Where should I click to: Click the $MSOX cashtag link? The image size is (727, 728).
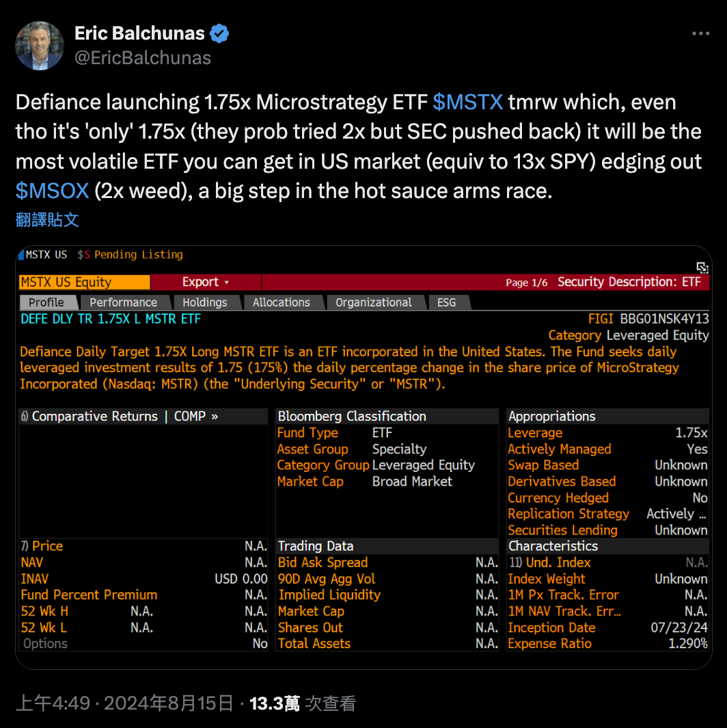pyautogui.click(x=53, y=191)
